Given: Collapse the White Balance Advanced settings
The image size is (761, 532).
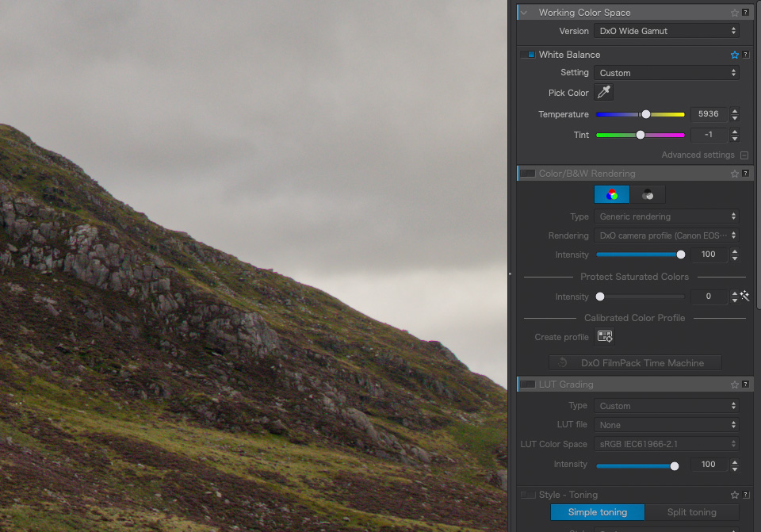Looking at the screenshot, I should pyautogui.click(x=744, y=155).
